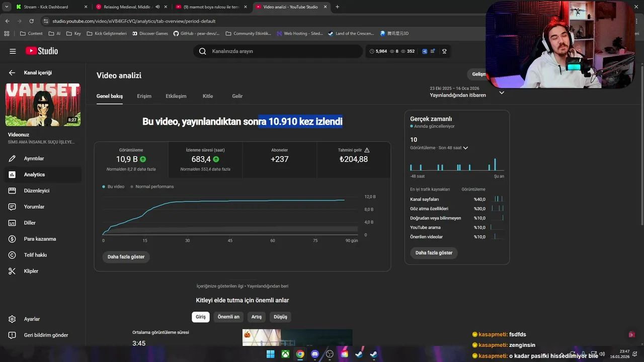
Task: Click Daha fazla göster under the chart
Action: coord(126,257)
